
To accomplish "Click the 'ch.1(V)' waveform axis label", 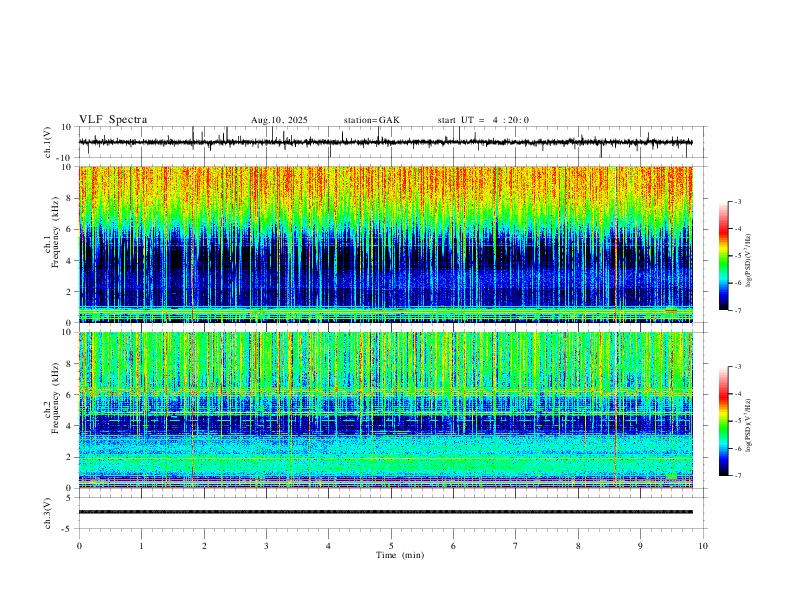I will (x=48, y=142).
